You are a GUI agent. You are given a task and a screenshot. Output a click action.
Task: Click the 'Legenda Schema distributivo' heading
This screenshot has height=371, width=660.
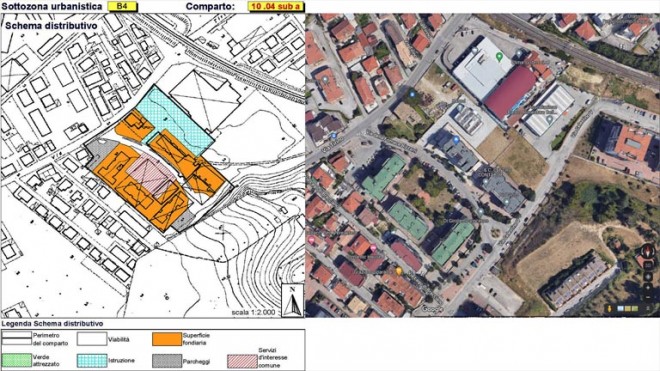[x=52, y=324]
